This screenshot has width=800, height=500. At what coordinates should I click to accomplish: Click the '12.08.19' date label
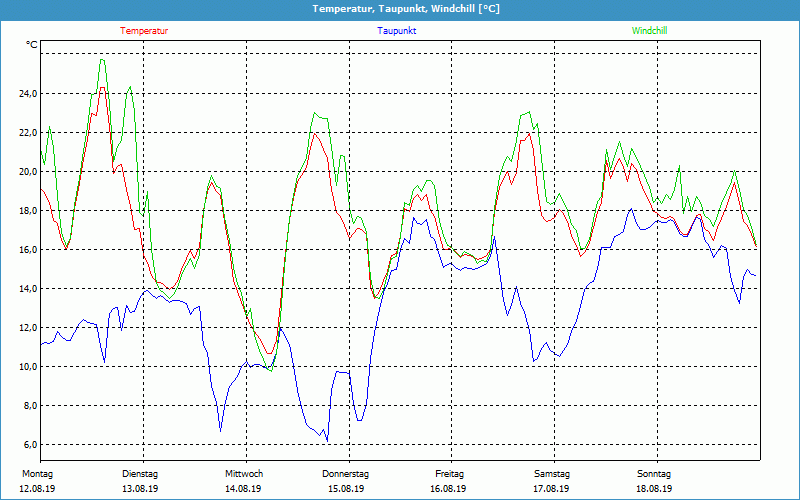click(37, 489)
